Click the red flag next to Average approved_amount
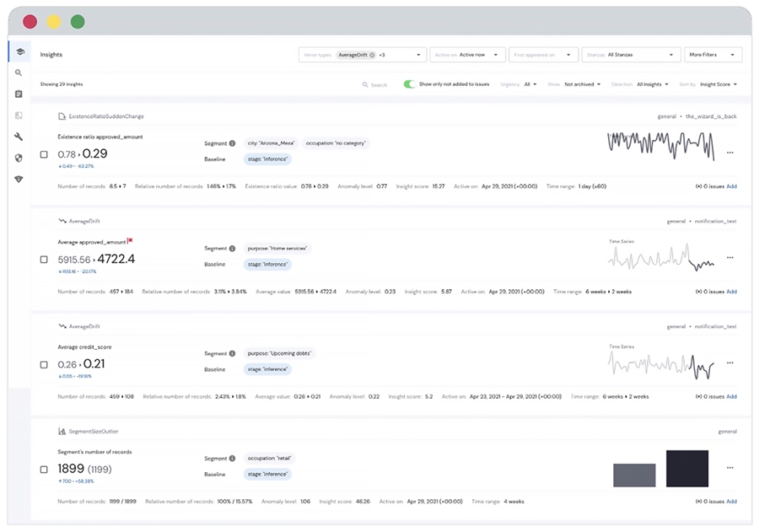The width and height of the screenshot is (759, 532). click(130, 240)
